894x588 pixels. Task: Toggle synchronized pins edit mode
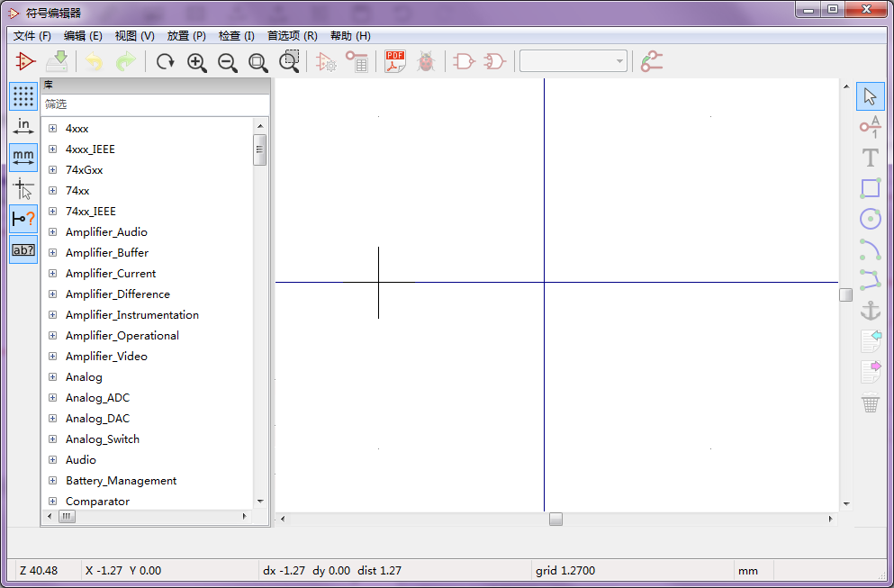(x=652, y=61)
